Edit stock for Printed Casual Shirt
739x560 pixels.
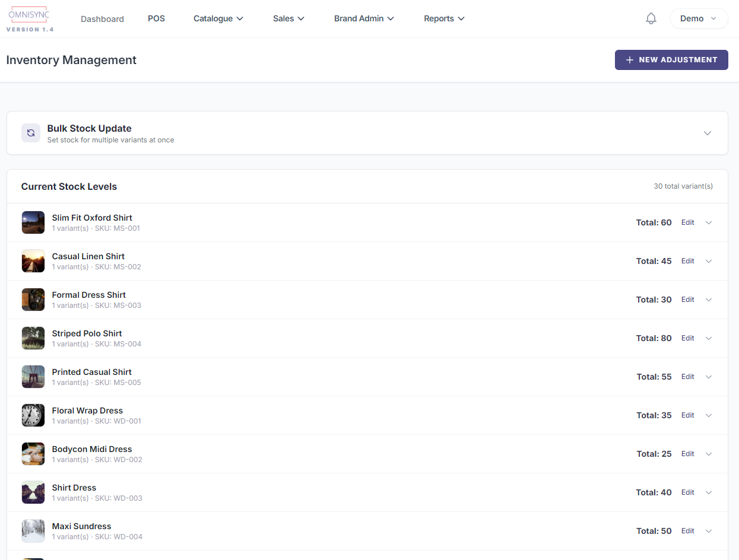pyautogui.click(x=687, y=377)
